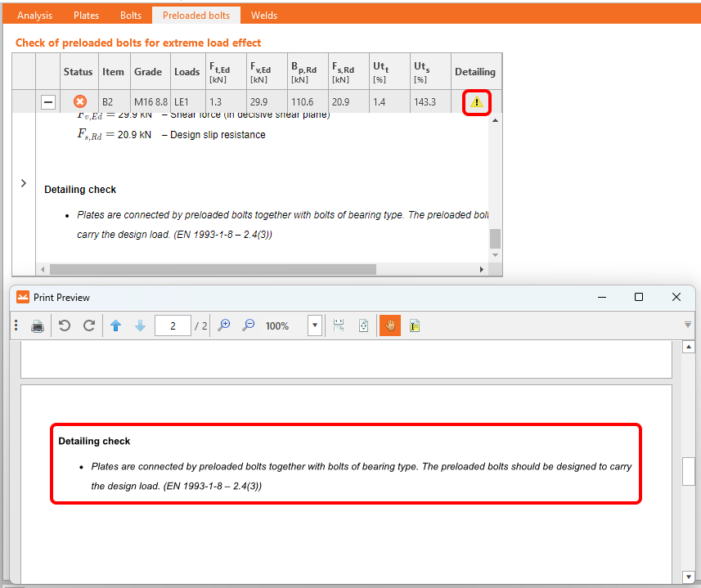This screenshot has height=588, width=701.
Task: Click the horizontal scrollbar in results panel
Action: coord(213,269)
